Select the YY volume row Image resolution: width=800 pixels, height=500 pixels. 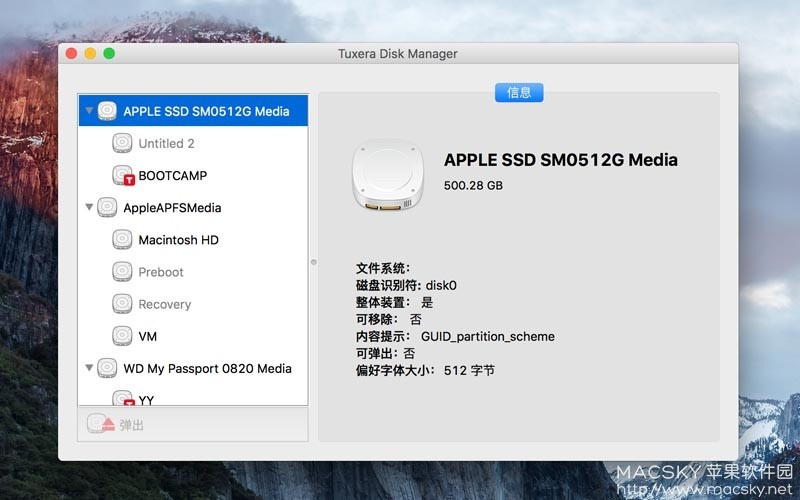(193, 397)
